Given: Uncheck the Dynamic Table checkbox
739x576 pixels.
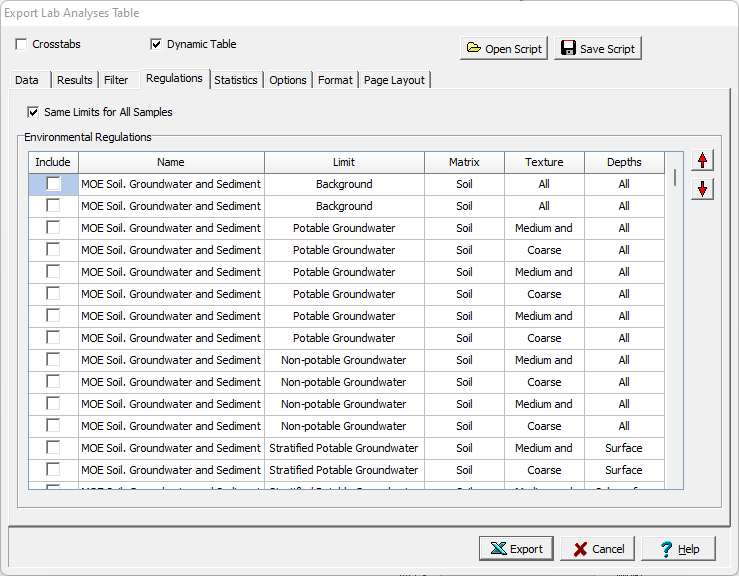Looking at the screenshot, I should point(156,44).
